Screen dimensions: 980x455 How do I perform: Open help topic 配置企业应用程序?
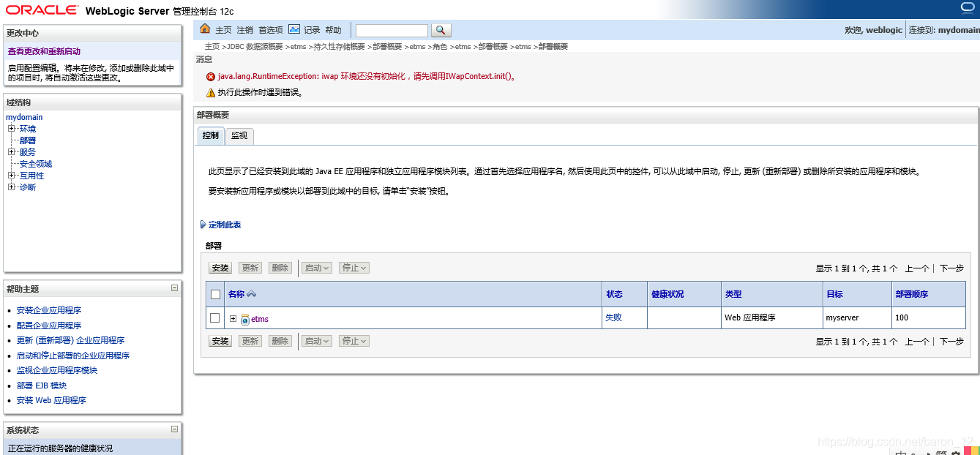click(x=49, y=326)
